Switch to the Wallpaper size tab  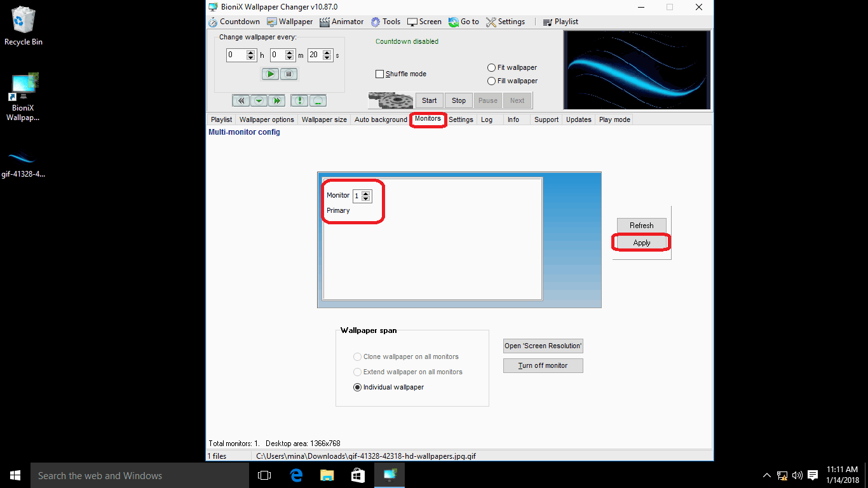coord(324,119)
